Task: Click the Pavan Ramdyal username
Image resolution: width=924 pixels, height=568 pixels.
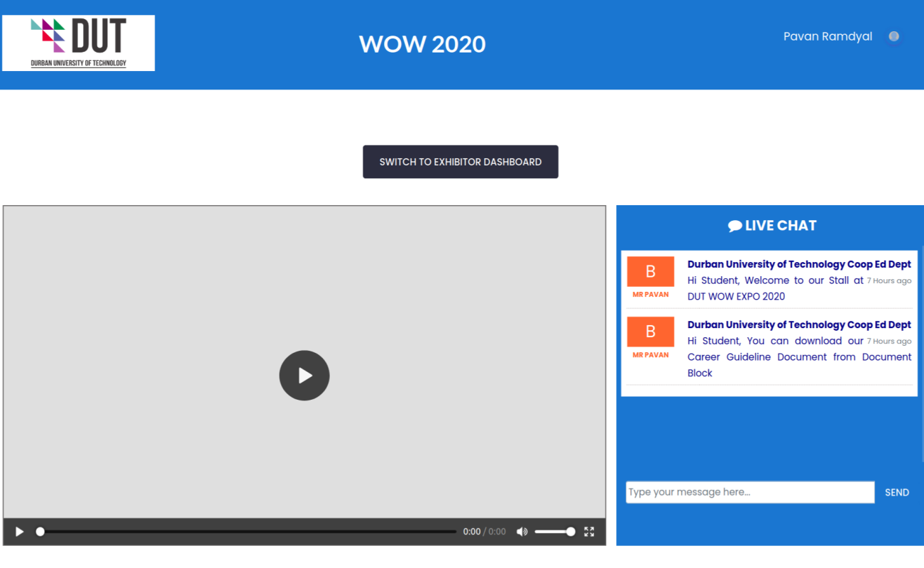Action: click(827, 37)
